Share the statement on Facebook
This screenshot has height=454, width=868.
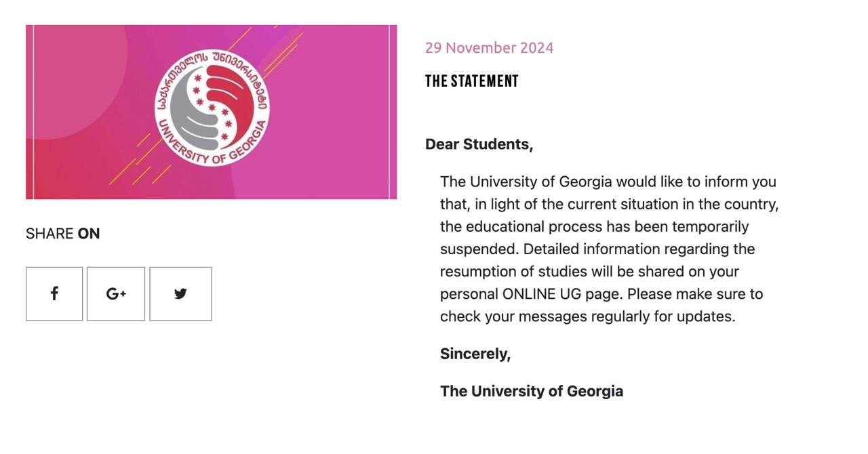click(54, 293)
